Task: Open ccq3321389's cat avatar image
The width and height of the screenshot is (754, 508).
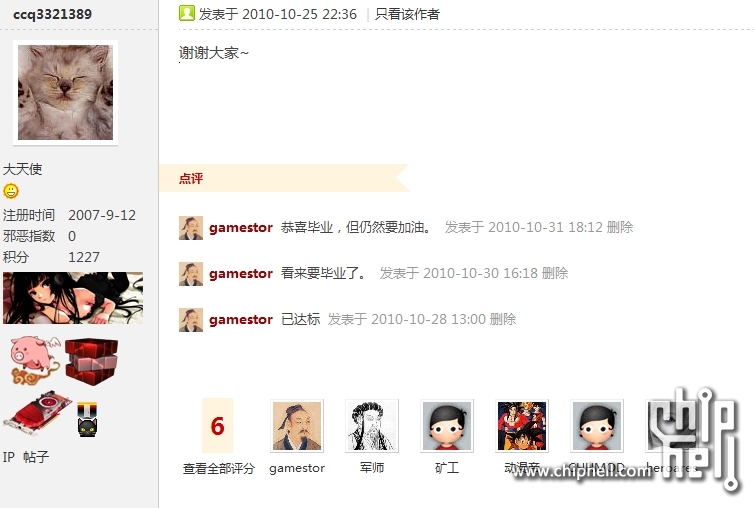Action: 65,92
